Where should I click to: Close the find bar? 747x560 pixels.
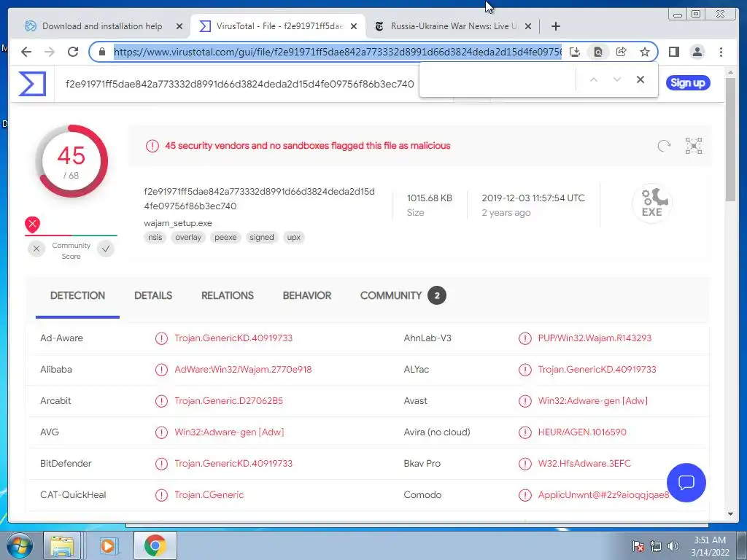point(640,79)
